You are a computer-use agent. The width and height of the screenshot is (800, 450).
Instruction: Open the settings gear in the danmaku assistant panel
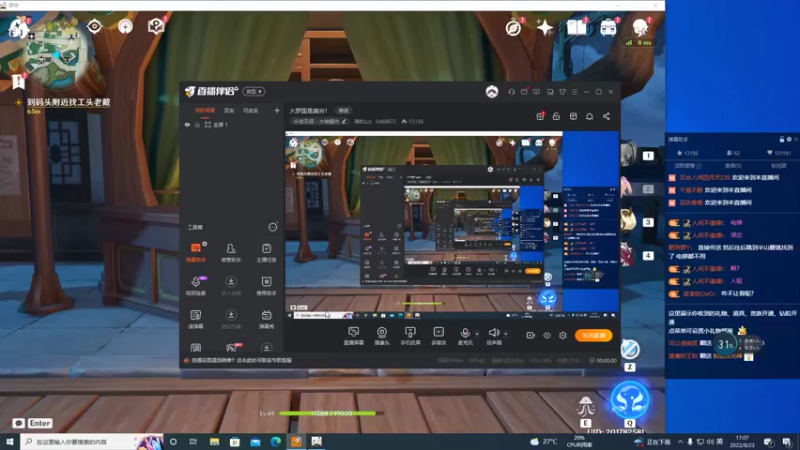pyautogui.click(x=789, y=139)
